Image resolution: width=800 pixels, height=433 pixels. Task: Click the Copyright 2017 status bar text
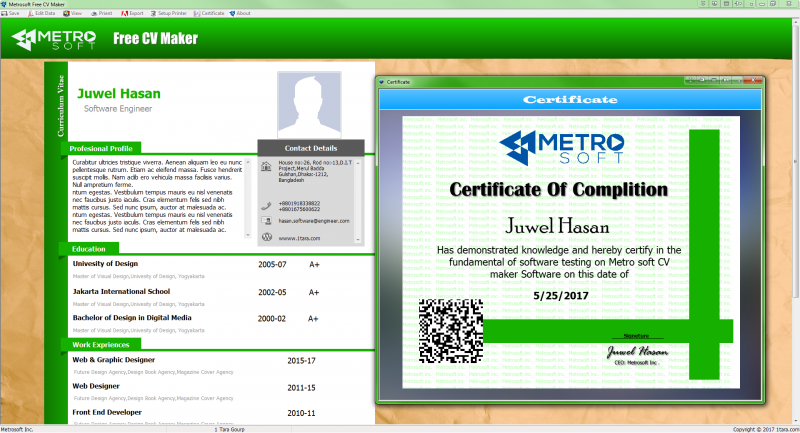coord(766,429)
